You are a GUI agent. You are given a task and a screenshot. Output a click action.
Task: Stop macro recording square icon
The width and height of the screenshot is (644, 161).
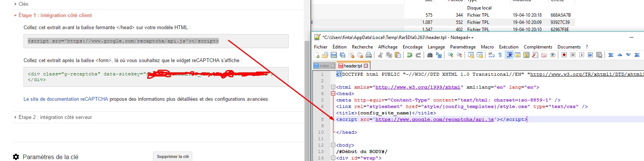coord(573,55)
